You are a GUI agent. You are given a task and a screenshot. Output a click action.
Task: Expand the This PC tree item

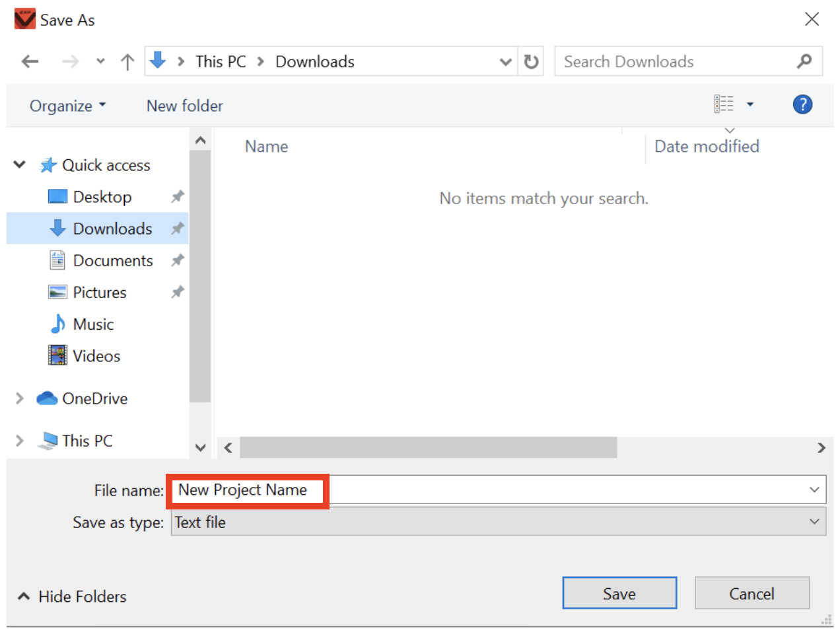[x=18, y=440]
